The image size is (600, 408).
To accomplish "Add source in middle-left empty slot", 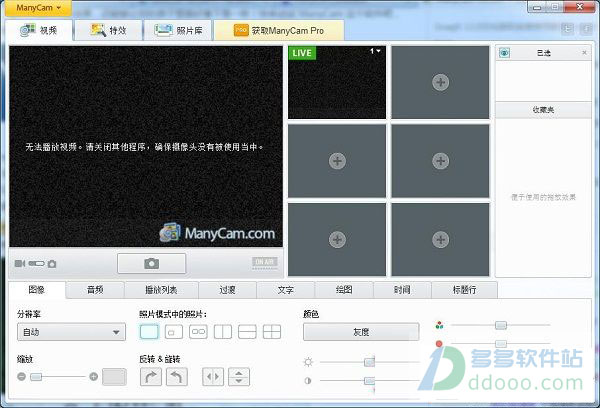I will coord(337,161).
